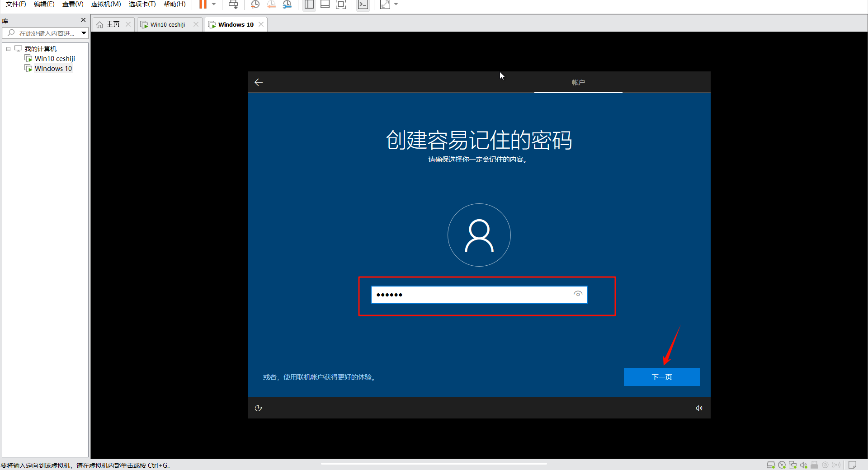Image resolution: width=868 pixels, height=470 pixels.
Task: Open the console view terminal icon
Action: [363, 5]
